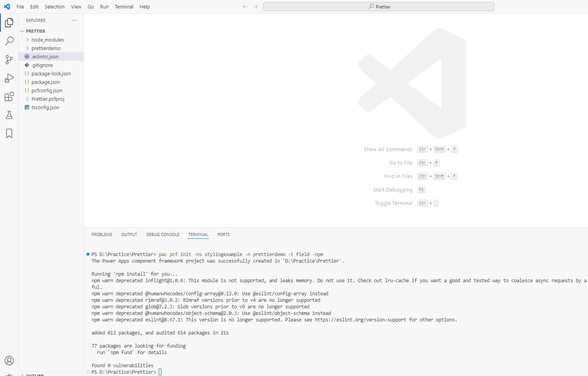
Task: Open the Testing flask icon
Action: tap(9, 115)
